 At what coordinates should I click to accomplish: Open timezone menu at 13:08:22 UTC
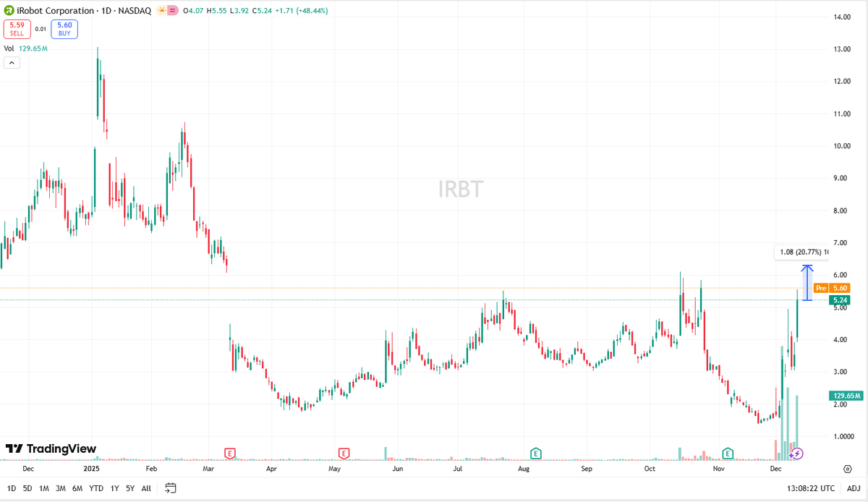[810, 488]
